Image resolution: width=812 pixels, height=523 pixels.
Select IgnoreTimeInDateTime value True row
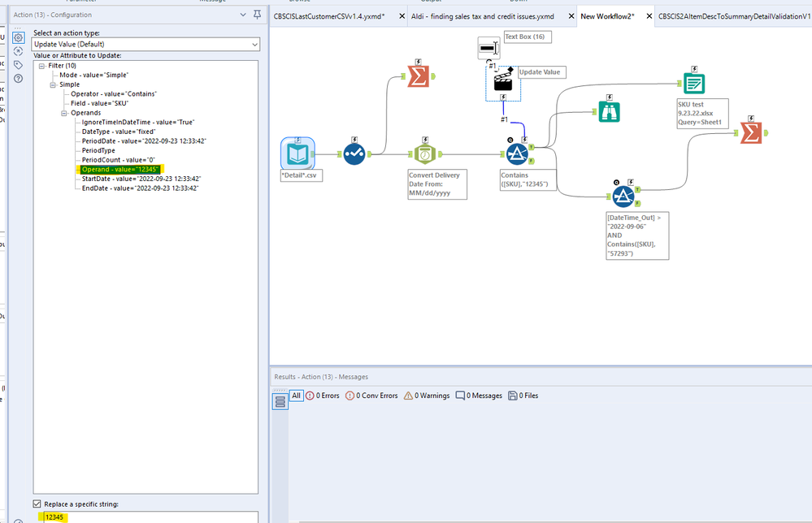tap(138, 123)
